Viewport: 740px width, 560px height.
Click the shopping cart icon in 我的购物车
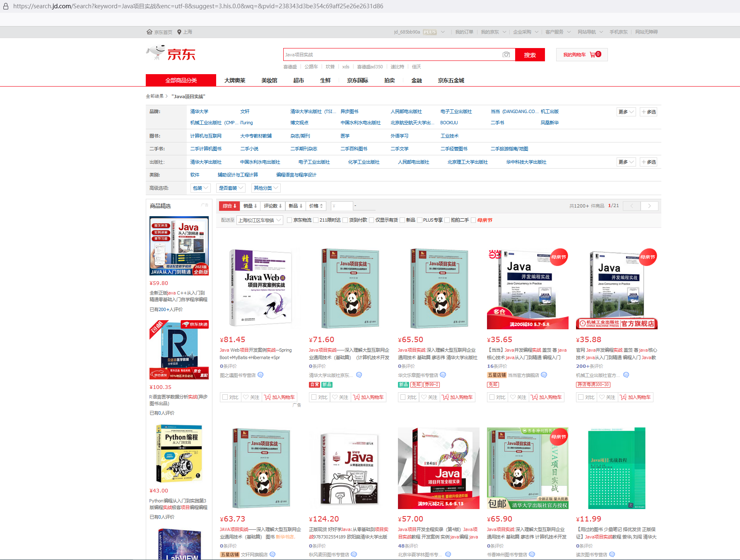pos(593,55)
